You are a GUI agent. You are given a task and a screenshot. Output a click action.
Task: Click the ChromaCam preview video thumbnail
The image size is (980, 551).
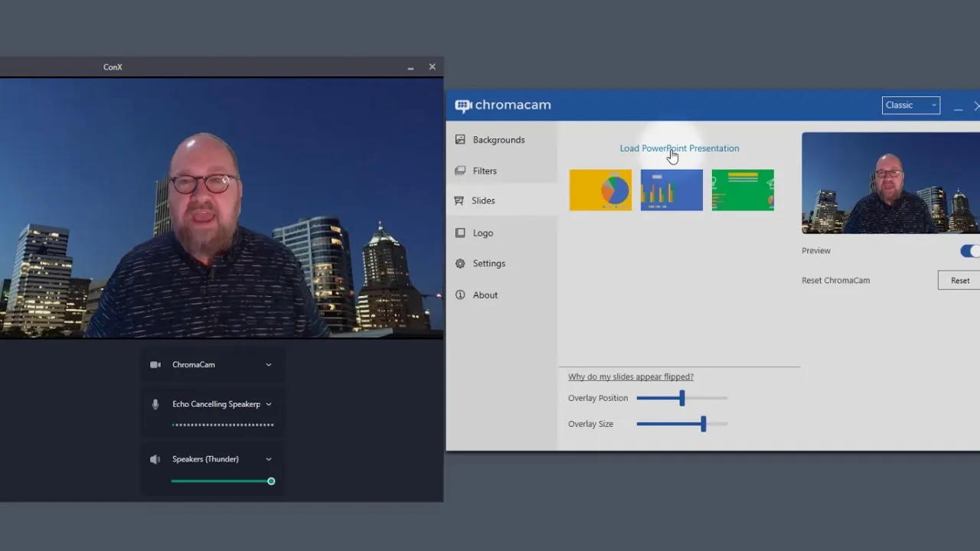(x=890, y=183)
